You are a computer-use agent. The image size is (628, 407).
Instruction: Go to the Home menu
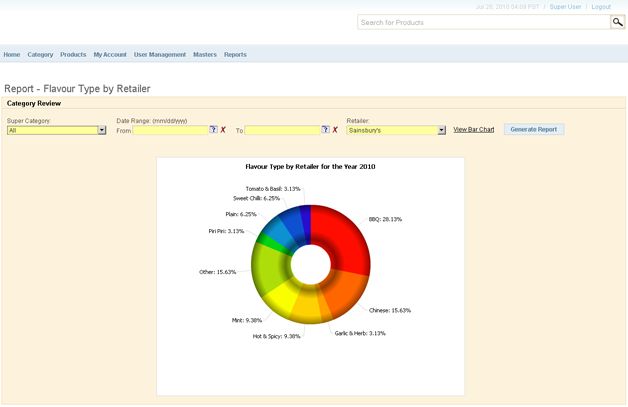click(x=12, y=54)
